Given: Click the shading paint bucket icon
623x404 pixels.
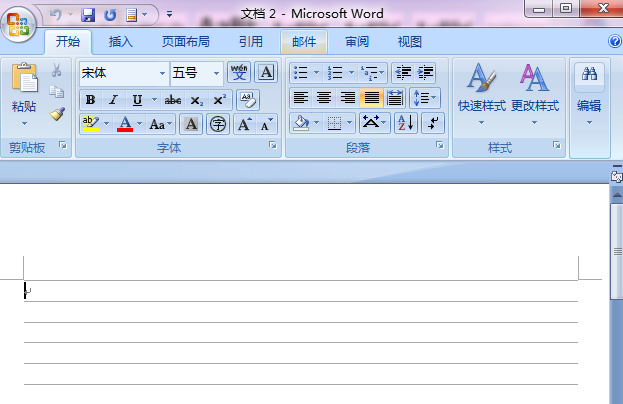Looking at the screenshot, I should [302, 123].
